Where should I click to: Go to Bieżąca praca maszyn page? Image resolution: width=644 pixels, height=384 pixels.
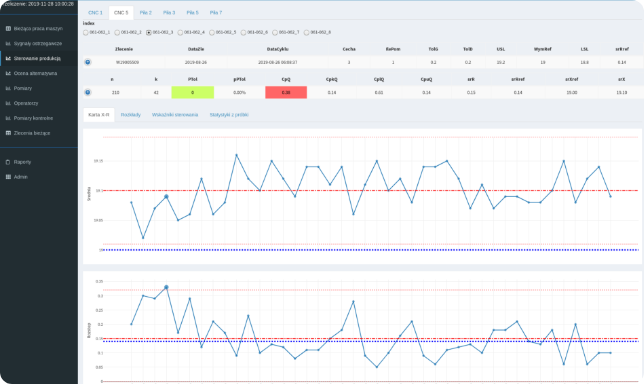[38, 29]
